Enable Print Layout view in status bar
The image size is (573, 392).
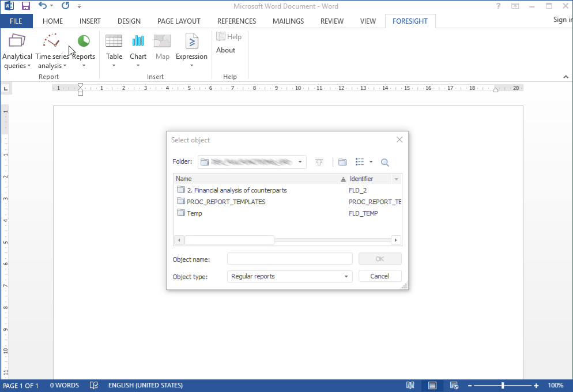pos(432,385)
